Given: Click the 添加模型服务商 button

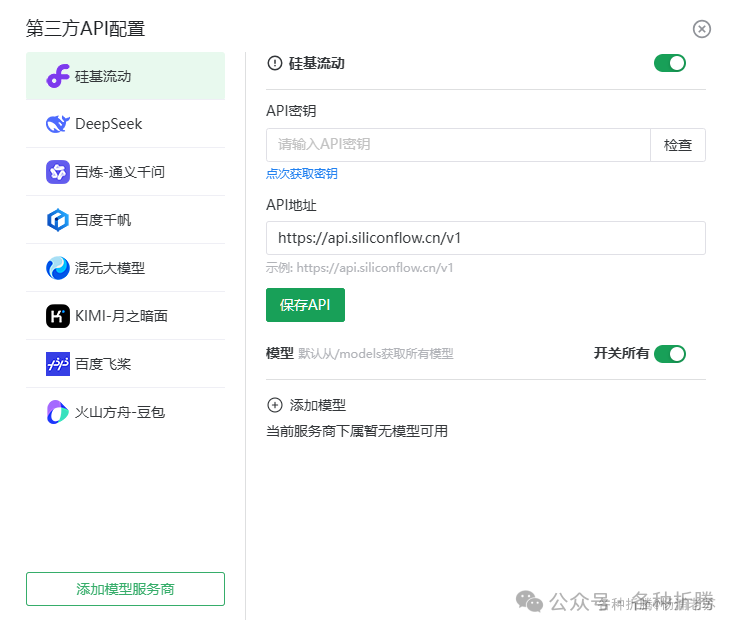Looking at the screenshot, I should pyautogui.click(x=125, y=589).
